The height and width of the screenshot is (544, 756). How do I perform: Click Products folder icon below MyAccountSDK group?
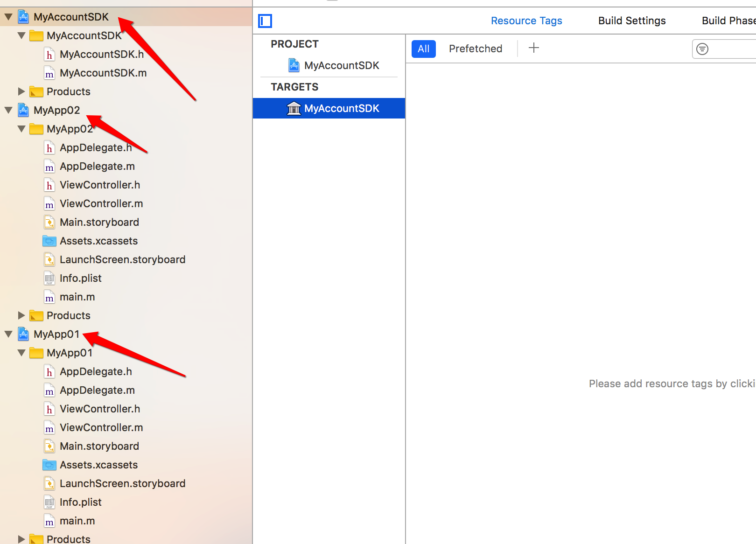coord(36,92)
